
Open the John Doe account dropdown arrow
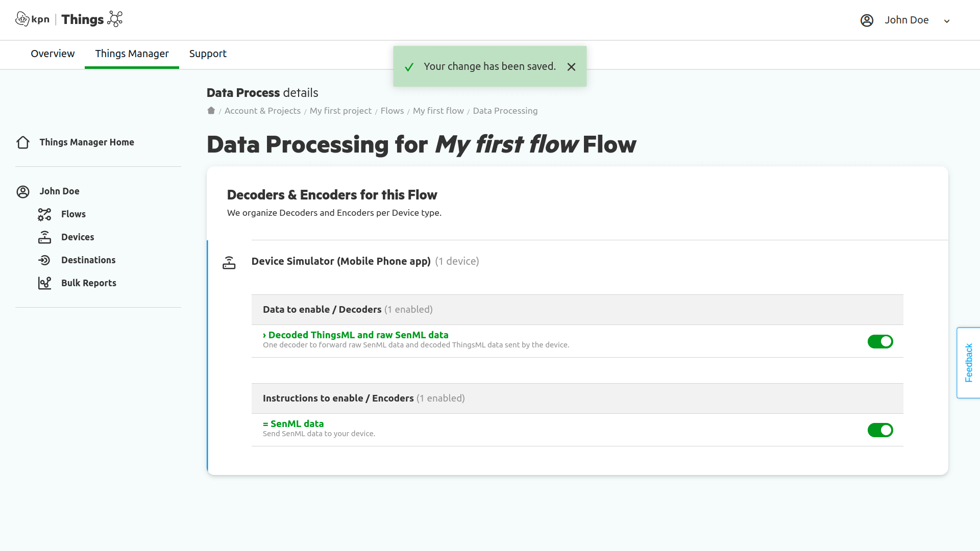tap(947, 21)
